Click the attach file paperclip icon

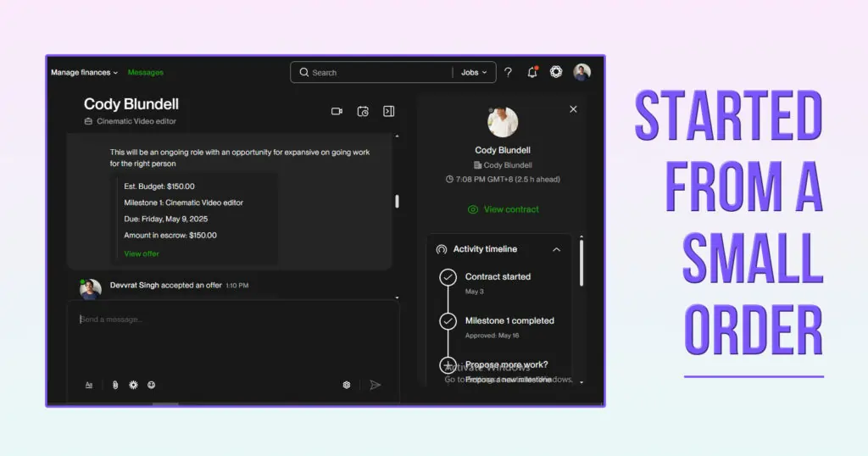pyautogui.click(x=115, y=385)
